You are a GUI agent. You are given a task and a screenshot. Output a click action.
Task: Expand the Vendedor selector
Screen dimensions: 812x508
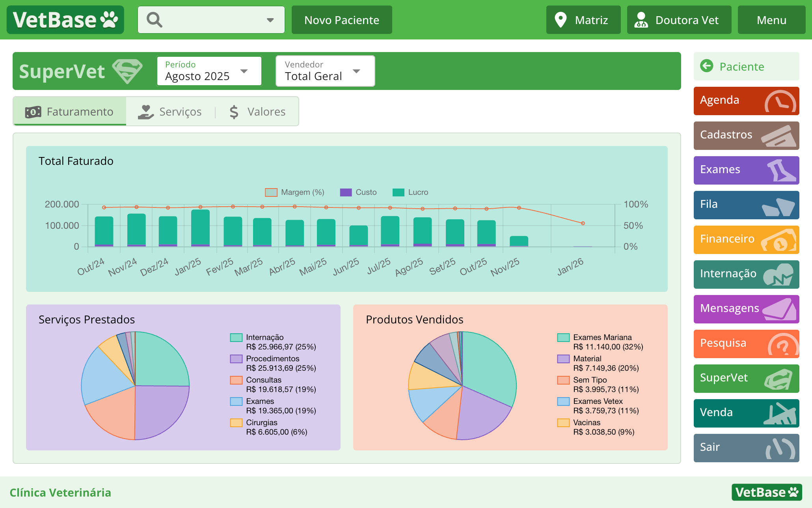356,71
